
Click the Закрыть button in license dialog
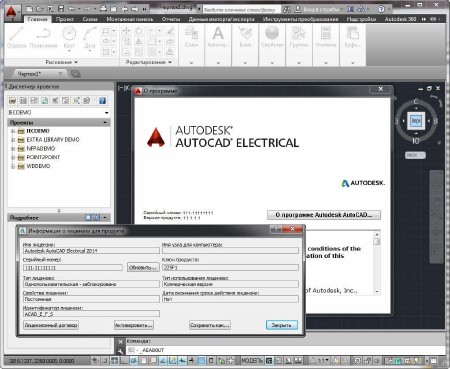(x=282, y=325)
